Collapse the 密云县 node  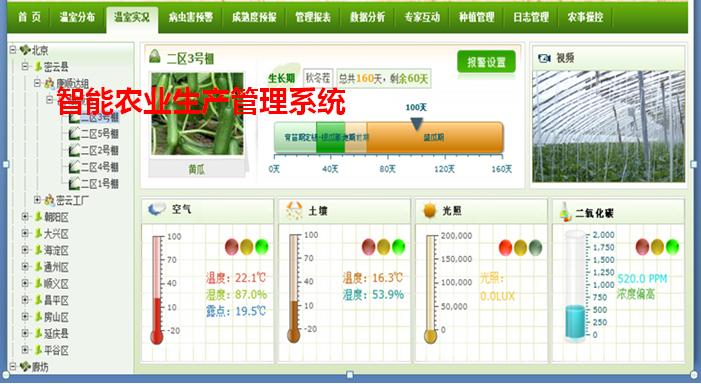click(x=25, y=66)
